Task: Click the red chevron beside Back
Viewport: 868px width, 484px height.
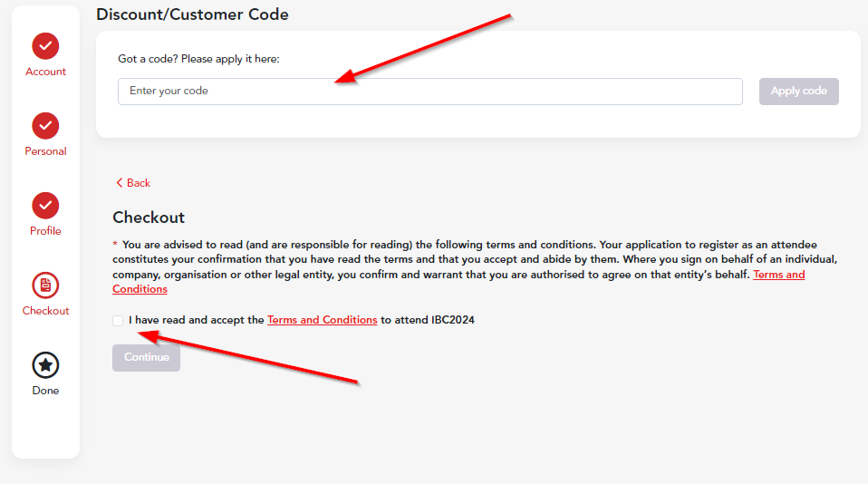Action: [x=119, y=183]
